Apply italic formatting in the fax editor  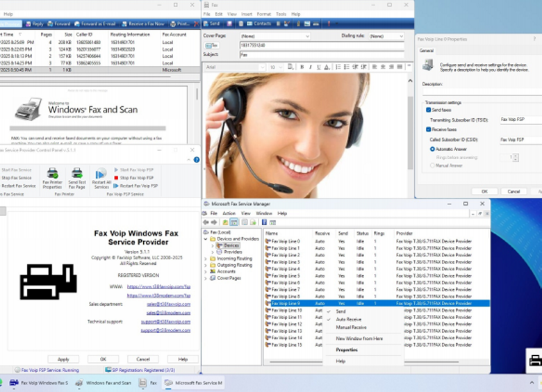pyautogui.click(x=311, y=67)
